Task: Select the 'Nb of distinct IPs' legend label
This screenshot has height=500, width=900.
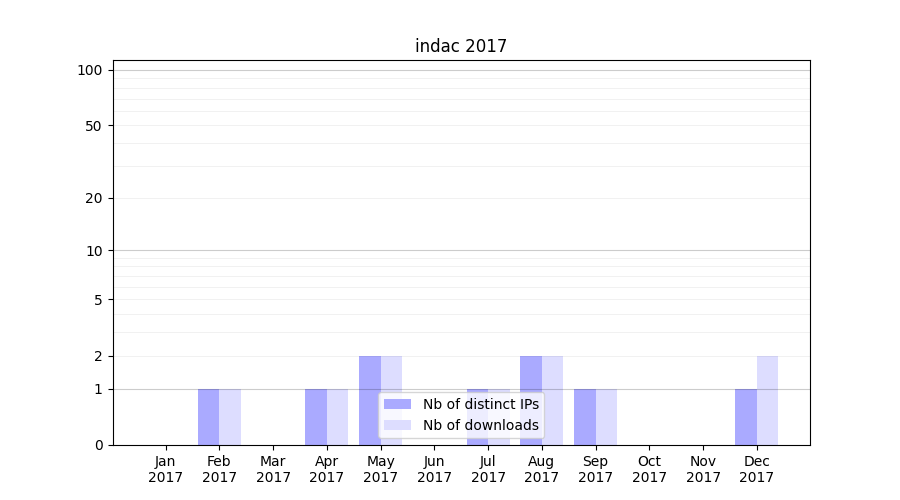Action: pos(480,404)
